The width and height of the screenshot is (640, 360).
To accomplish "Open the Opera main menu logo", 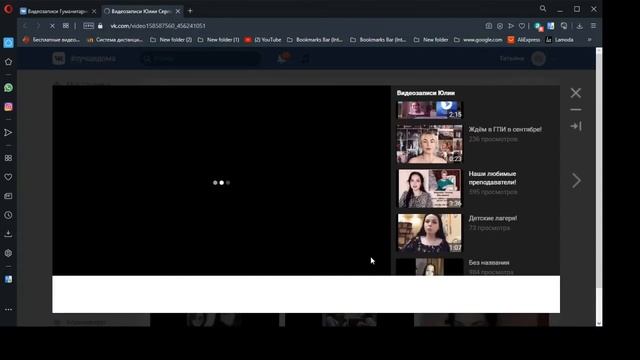I will (x=8, y=9).
